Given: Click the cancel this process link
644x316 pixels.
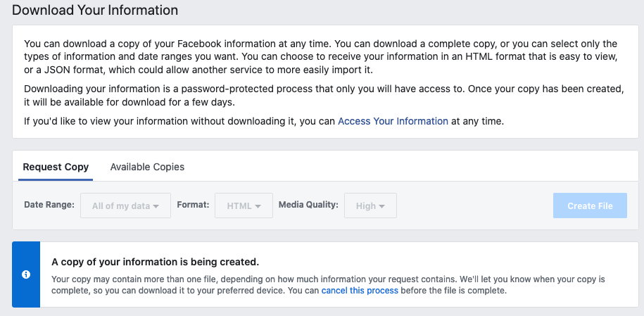Looking at the screenshot, I should [x=360, y=291].
